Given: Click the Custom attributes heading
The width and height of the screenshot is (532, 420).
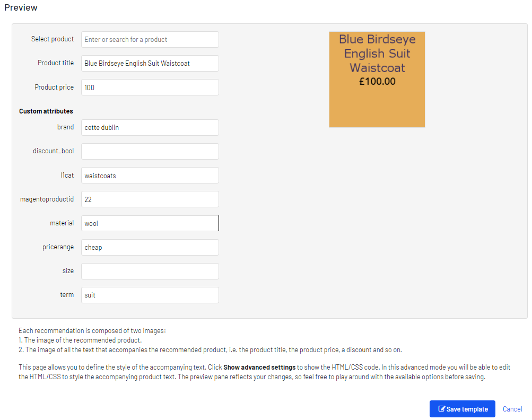Looking at the screenshot, I should point(46,111).
